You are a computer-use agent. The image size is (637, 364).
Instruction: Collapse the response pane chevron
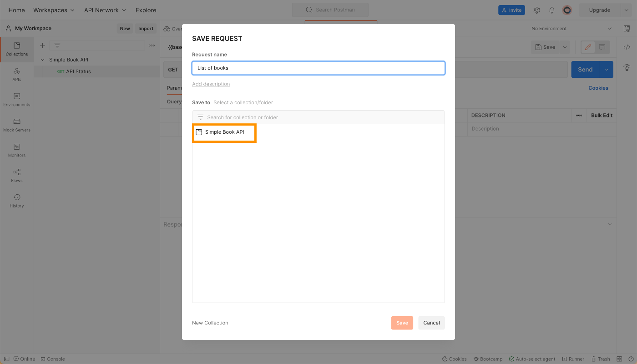610,224
